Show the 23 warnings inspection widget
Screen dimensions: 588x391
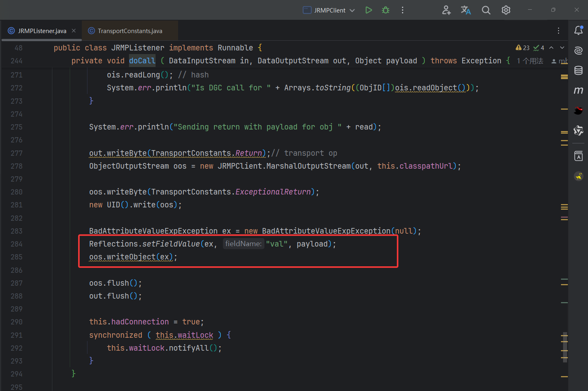(522, 48)
